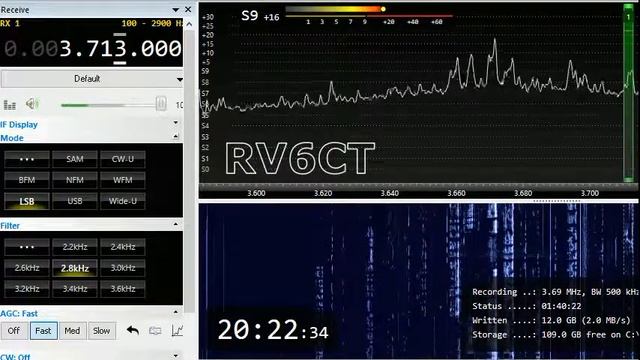This screenshot has width=640, height=360.
Task: Click the 20:22:34 clock display
Action: point(273,330)
